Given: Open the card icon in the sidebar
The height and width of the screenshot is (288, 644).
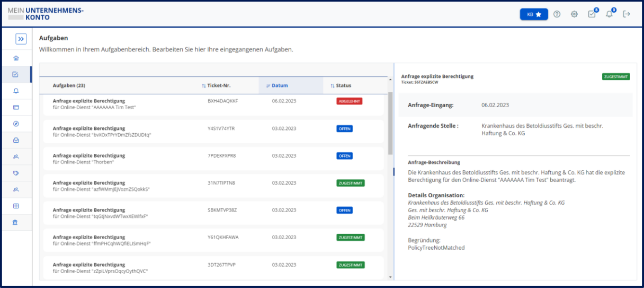Looking at the screenshot, I should tap(16, 107).
